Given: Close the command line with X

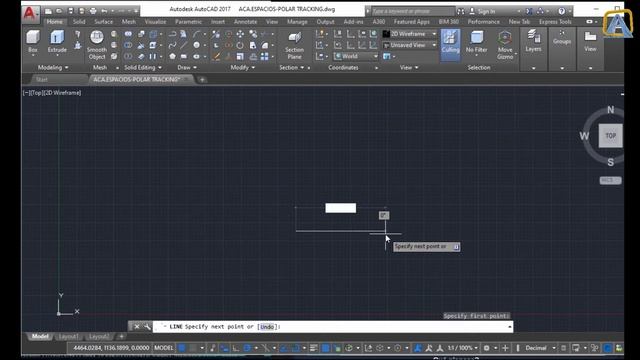Looking at the screenshot, I should pos(137,327).
